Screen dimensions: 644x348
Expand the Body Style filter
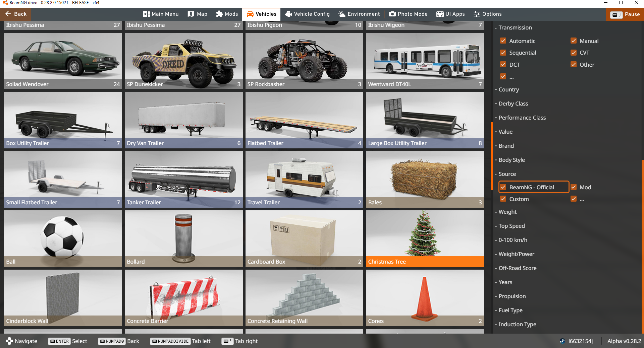point(512,160)
